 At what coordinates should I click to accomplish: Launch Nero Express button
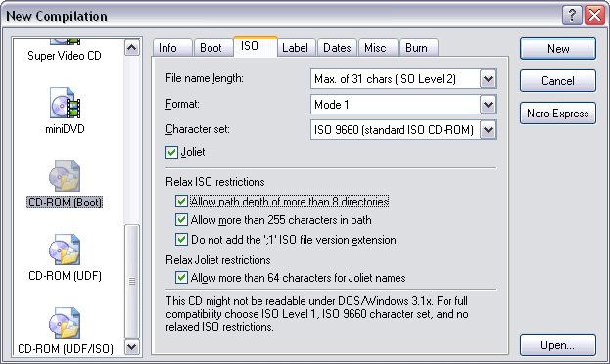coord(558,114)
